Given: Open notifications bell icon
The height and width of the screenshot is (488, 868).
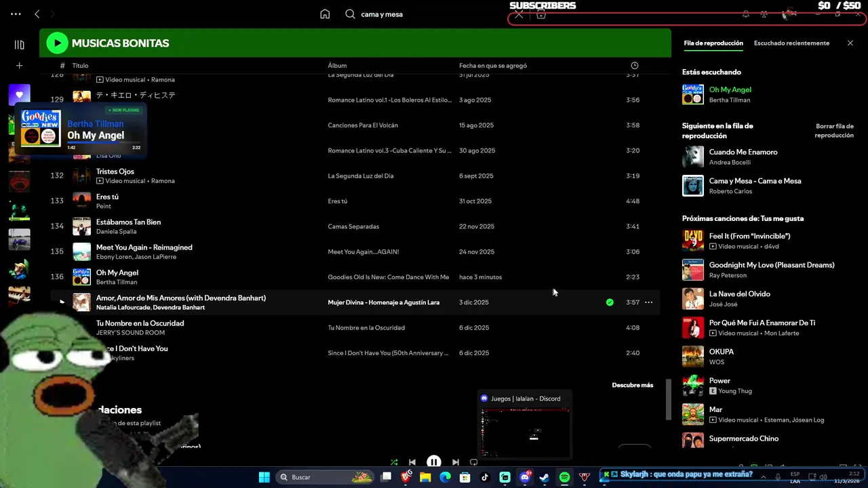Looking at the screenshot, I should point(746,14).
